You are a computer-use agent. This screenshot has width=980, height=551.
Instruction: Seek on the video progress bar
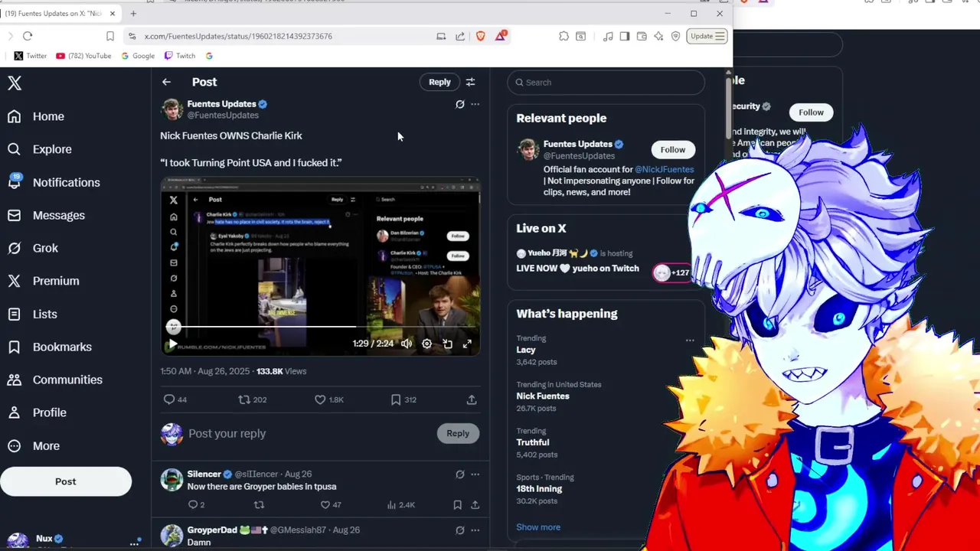(x=320, y=327)
